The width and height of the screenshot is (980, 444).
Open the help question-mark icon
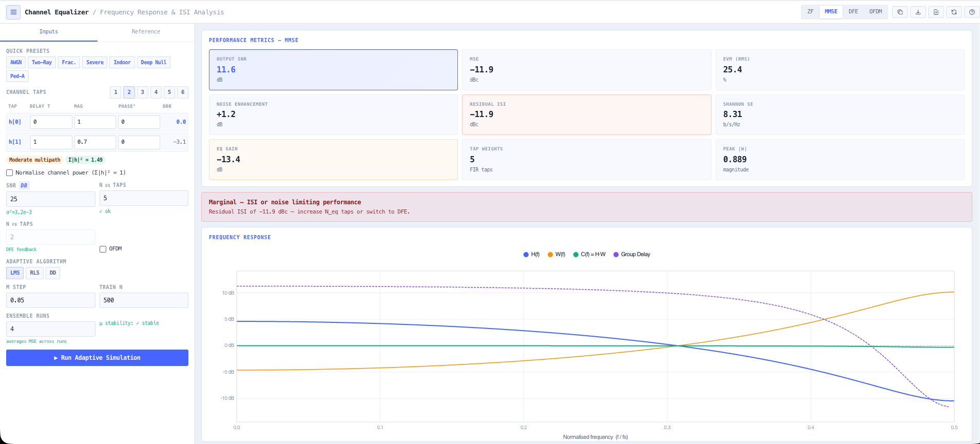click(x=972, y=12)
